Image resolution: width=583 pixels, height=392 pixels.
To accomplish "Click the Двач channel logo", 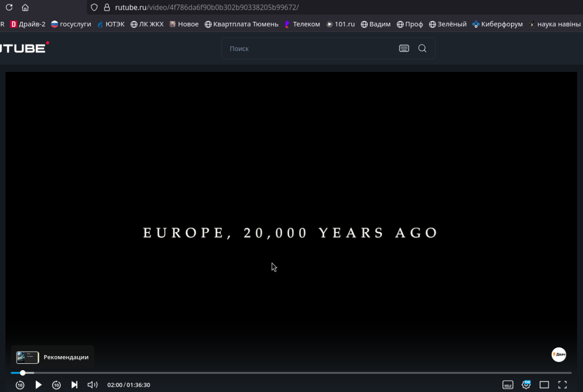I will pyautogui.click(x=559, y=355).
